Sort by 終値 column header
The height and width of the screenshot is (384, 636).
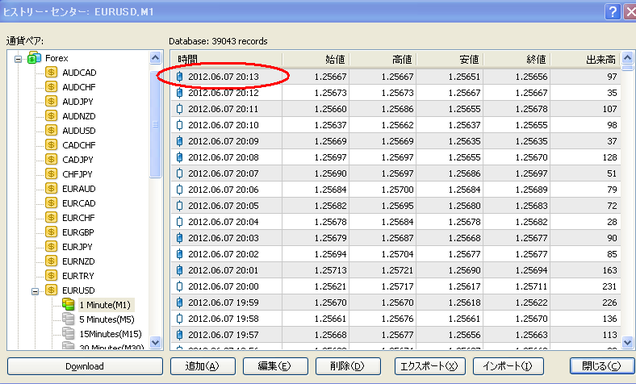[x=517, y=60]
